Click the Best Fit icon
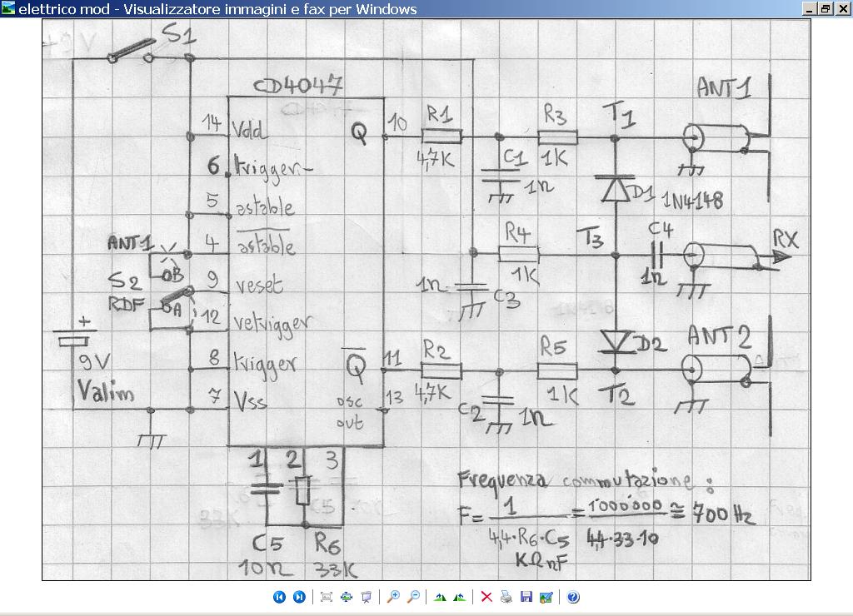 tap(326, 597)
